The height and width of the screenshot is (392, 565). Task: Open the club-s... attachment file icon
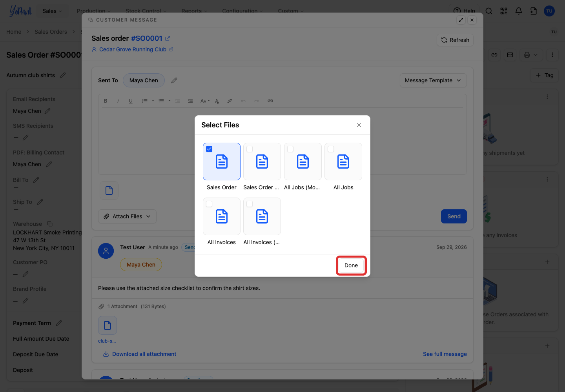(108, 325)
